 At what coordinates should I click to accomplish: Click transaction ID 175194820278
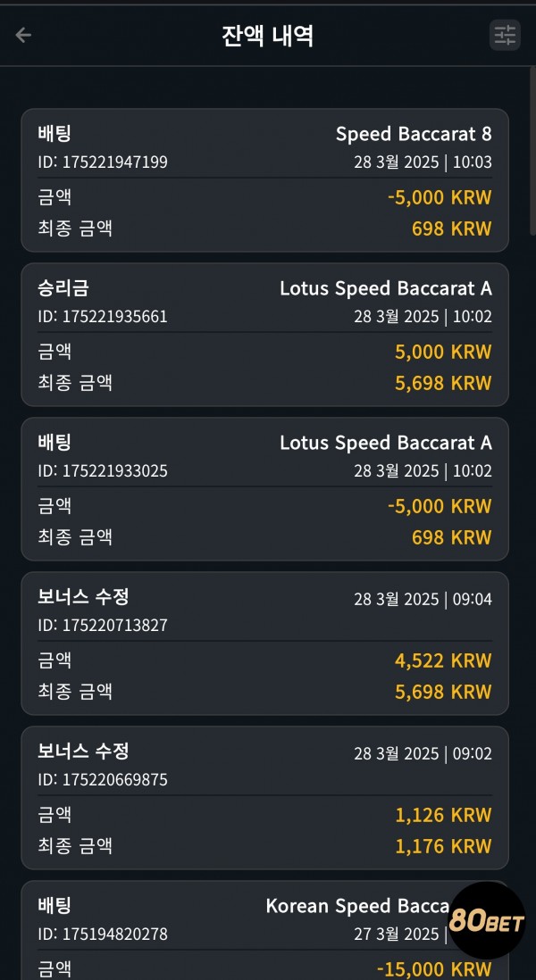point(103,934)
